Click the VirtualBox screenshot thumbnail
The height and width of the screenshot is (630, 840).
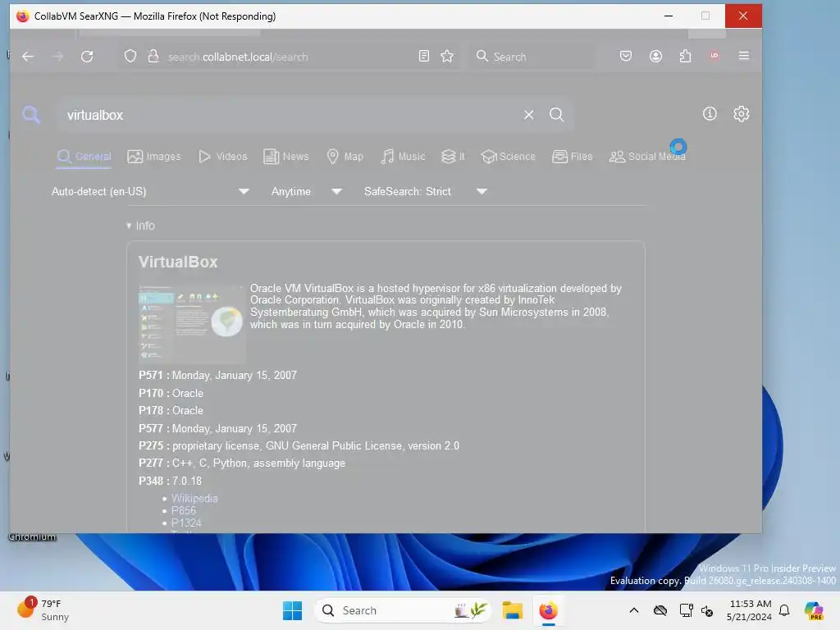(x=192, y=325)
